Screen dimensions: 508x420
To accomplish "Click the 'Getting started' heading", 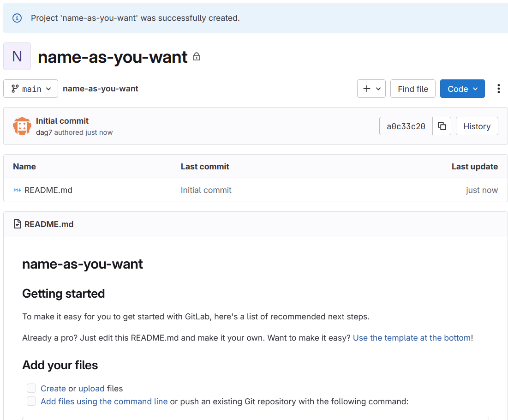I will (64, 294).
